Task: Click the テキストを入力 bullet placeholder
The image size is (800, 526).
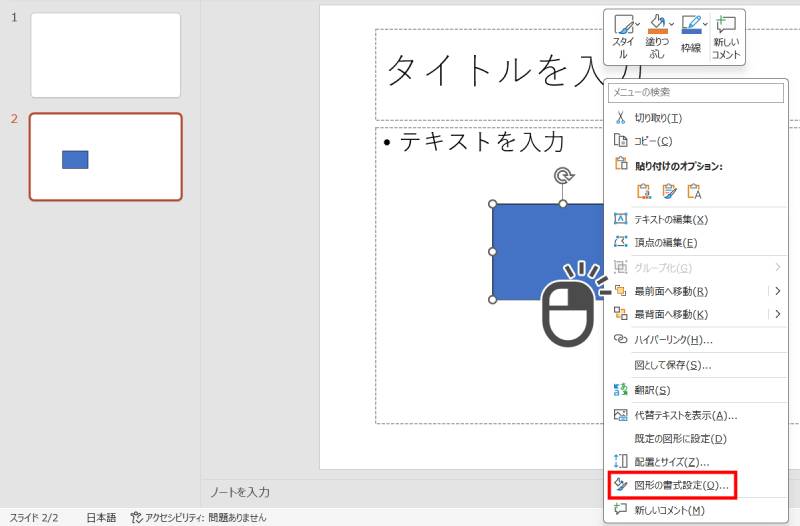Action: click(482, 141)
